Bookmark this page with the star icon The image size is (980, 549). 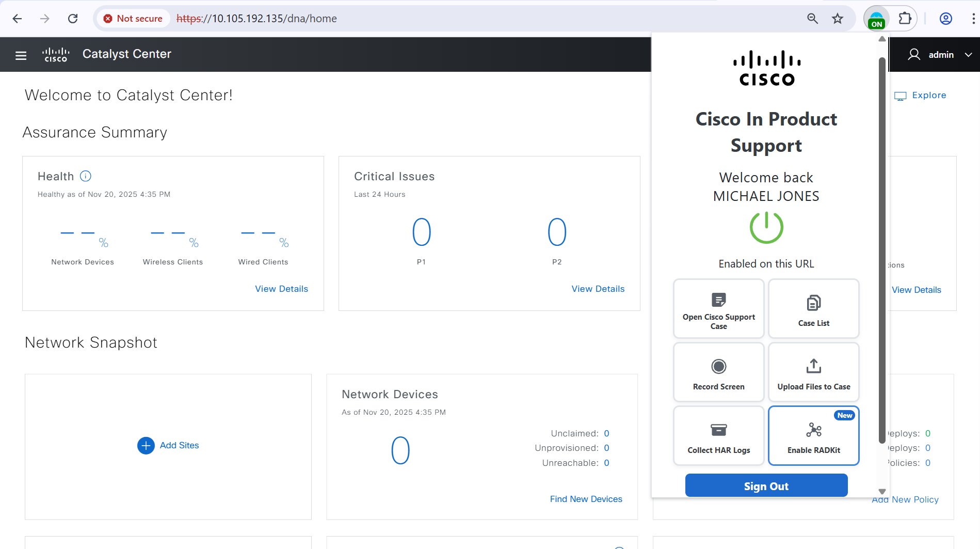(x=837, y=19)
